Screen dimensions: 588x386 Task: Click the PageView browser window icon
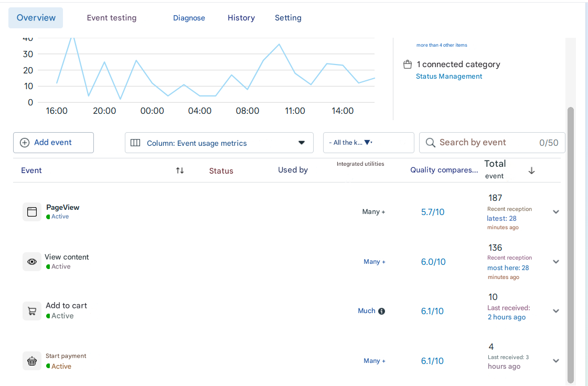point(32,212)
